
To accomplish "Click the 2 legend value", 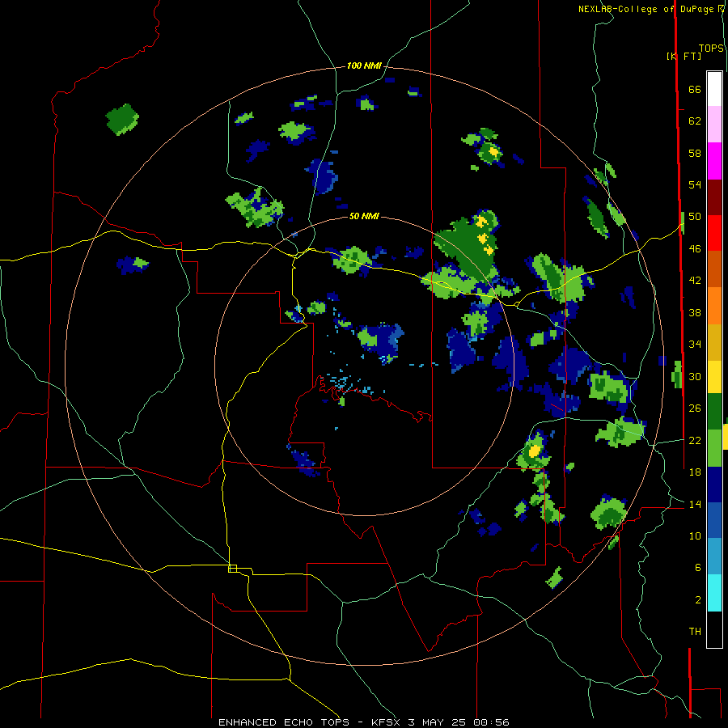I will click(697, 599).
